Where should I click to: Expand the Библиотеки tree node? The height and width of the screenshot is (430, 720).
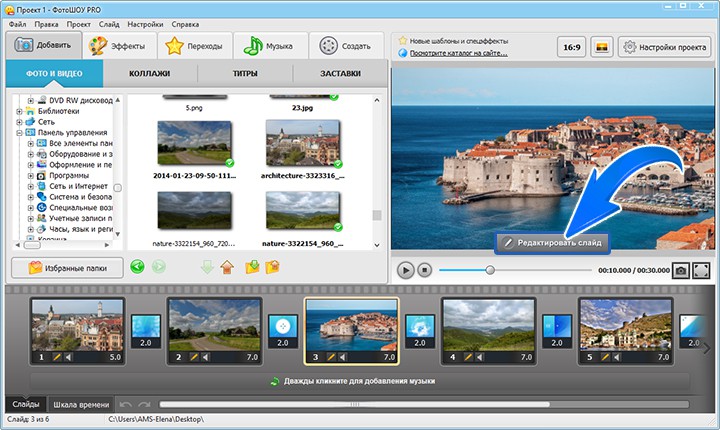(x=19, y=111)
